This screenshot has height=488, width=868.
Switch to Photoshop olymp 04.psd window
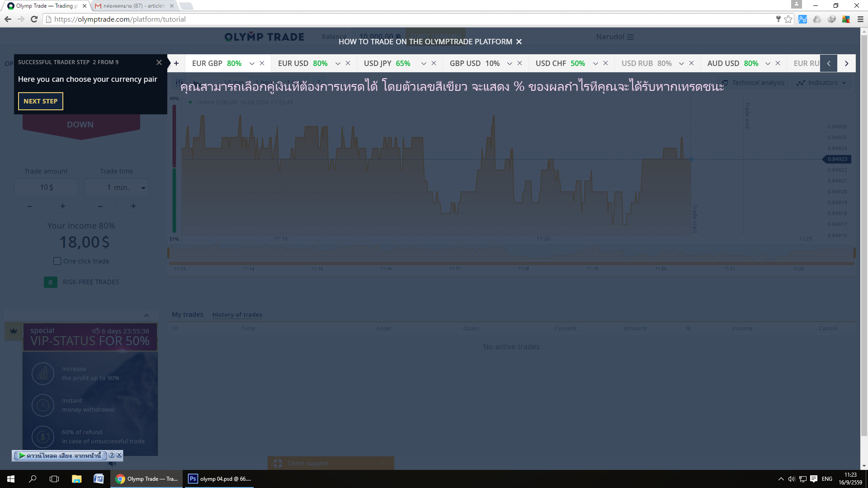point(219,479)
